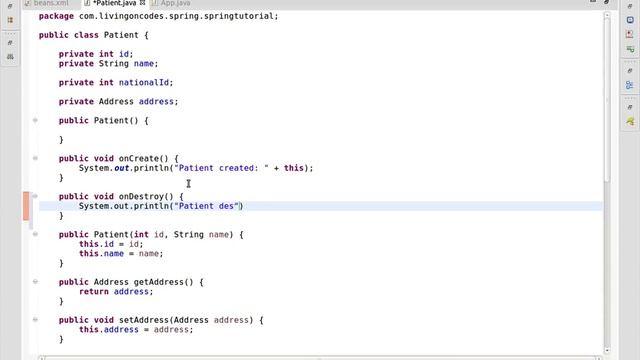Click the orange change marker beside onDestroy
Viewport: 640px width, 360px height.
click(x=26, y=206)
